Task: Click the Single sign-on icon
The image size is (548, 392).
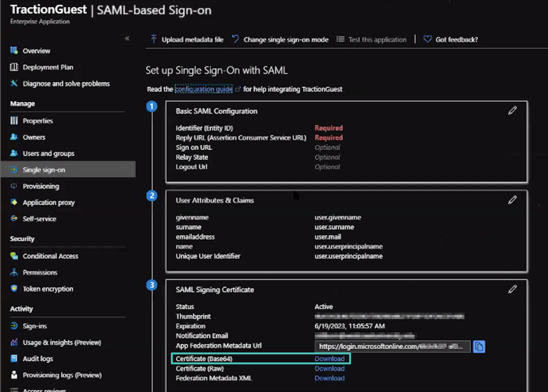Action: tap(14, 170)
